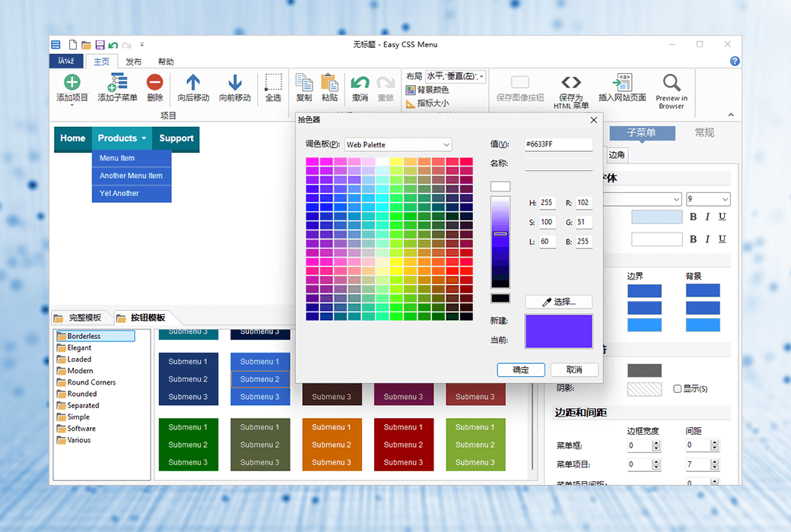Click the eyedropper Select (选择...) button

(x=558, y=302)
